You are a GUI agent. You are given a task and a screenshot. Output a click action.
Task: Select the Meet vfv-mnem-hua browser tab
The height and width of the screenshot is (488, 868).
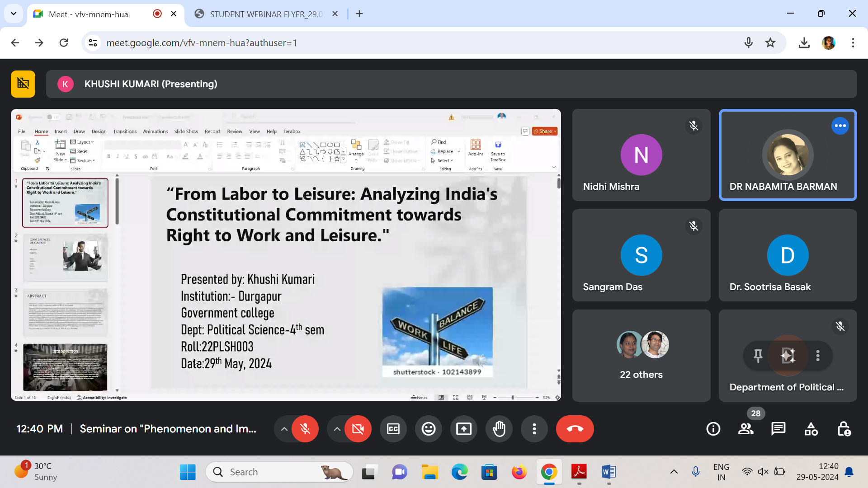pyautogui.click(x=88, y=14)
